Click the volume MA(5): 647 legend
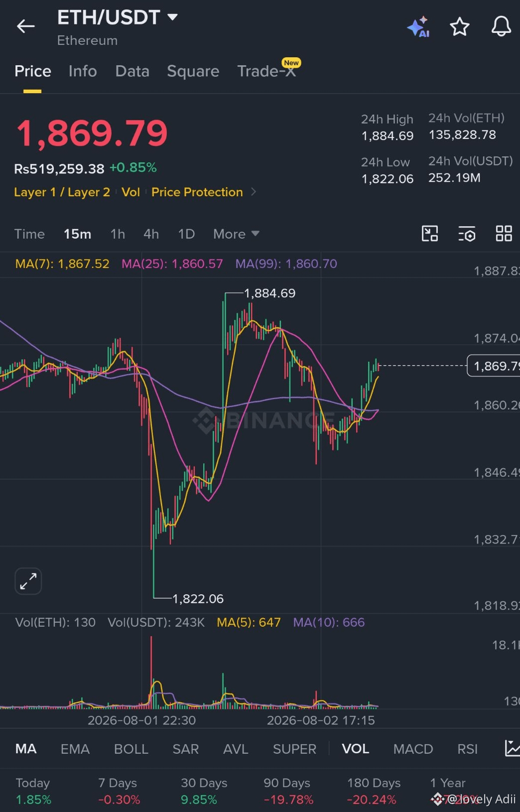This screenshot has height=812, width=520. (249, 622)
